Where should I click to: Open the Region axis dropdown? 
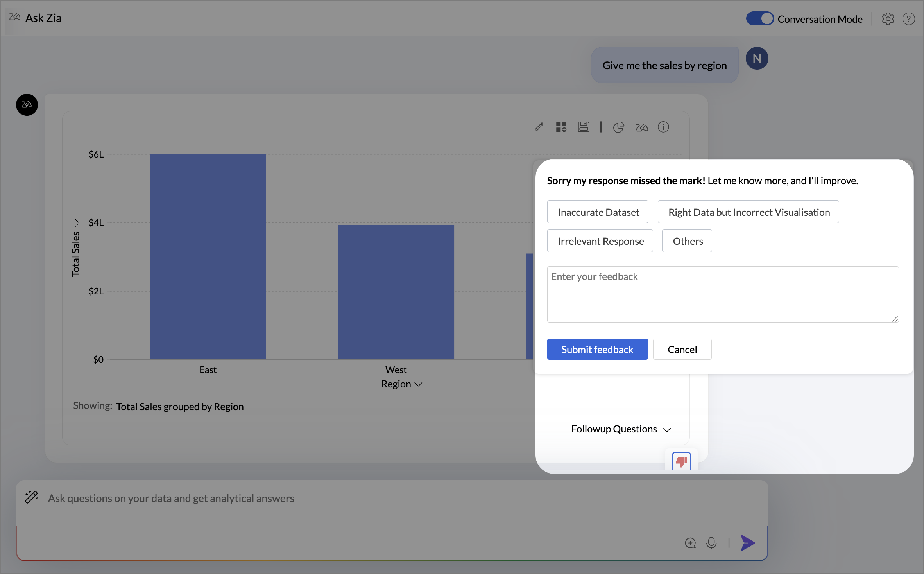click(401, 384)
